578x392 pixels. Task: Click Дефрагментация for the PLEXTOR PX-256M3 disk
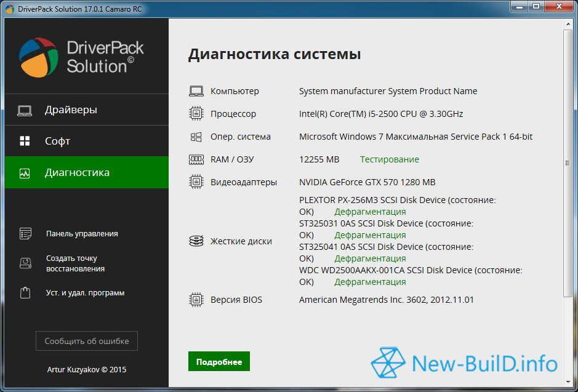point(370,212)
